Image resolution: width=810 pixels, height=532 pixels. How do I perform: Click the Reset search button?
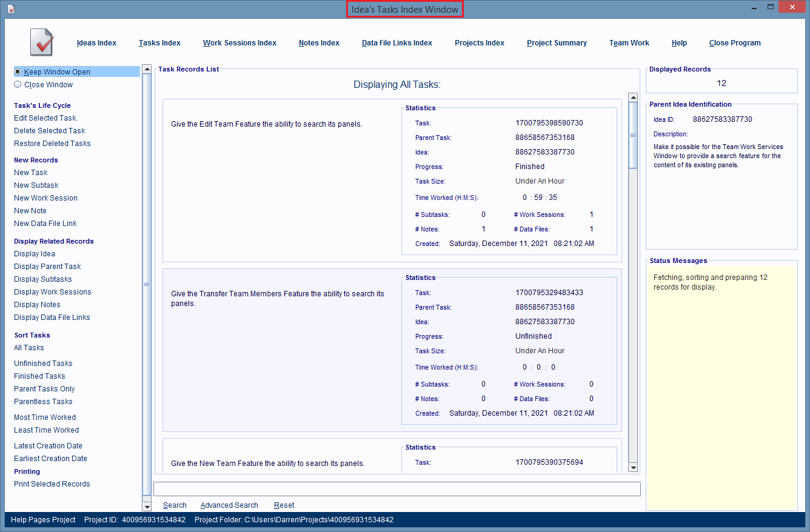(284, 505)
